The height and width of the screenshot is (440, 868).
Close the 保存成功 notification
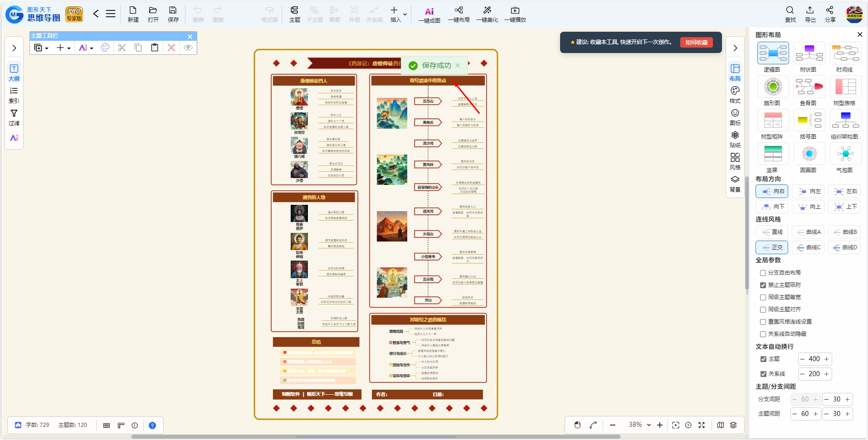(x=458, y=65)
